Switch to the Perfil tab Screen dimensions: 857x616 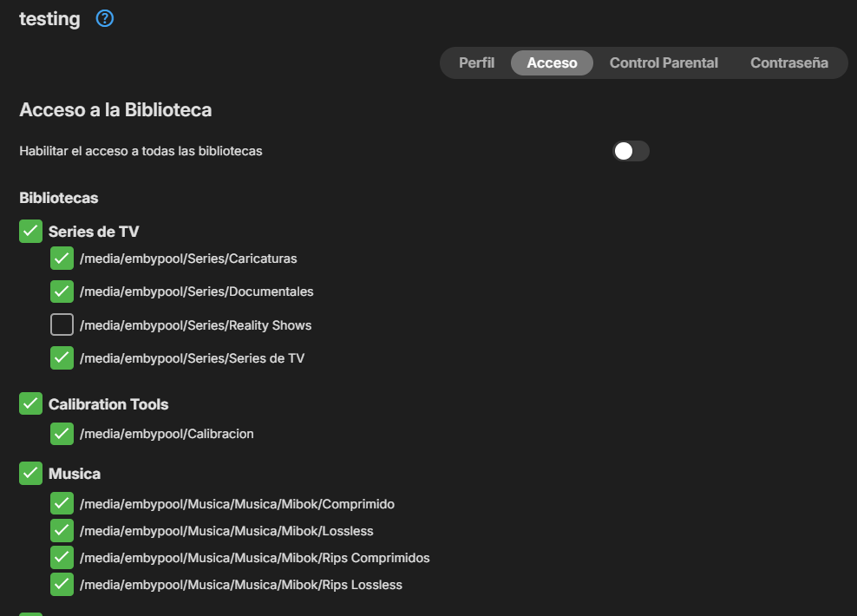click(476, 62)
